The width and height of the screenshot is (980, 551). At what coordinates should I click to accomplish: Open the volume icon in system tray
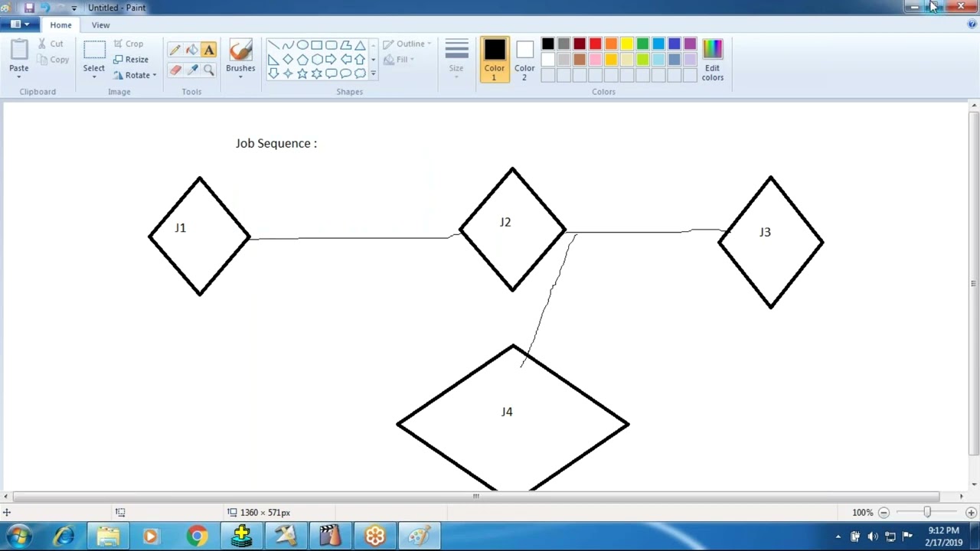click(x=873, y=536)
